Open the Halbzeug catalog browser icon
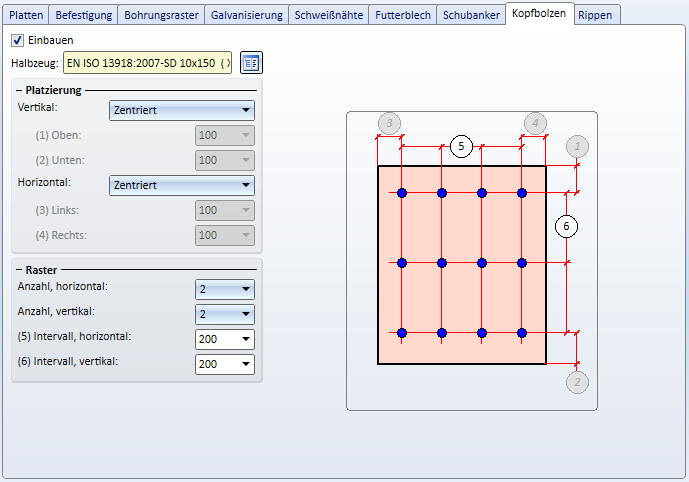The image size is (689, 482). point(250,63)
